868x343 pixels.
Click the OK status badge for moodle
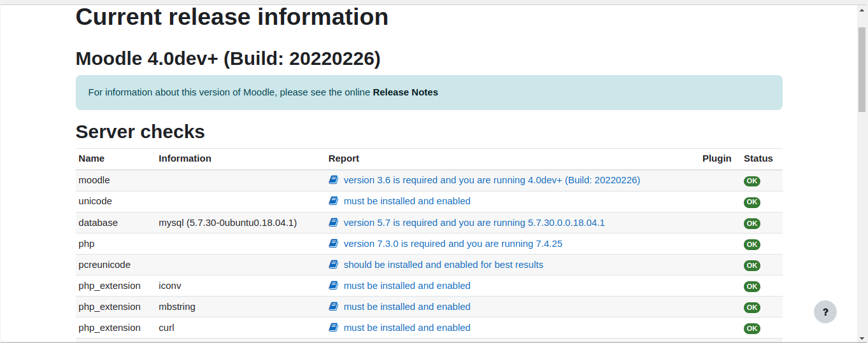coord(752,181)
